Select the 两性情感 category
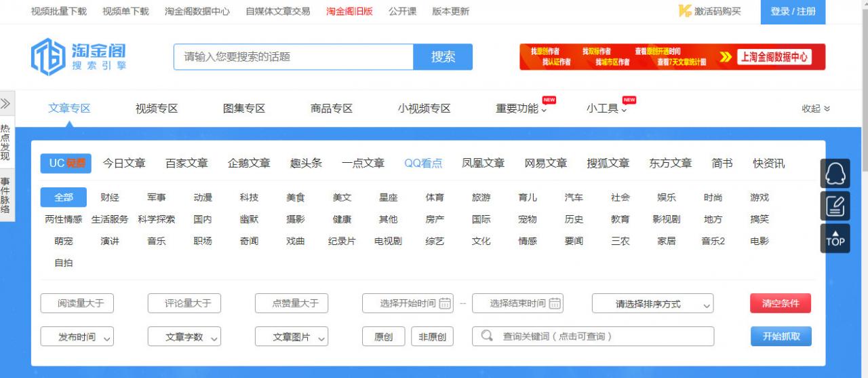 pyautogui.click(x=64, y=219)
